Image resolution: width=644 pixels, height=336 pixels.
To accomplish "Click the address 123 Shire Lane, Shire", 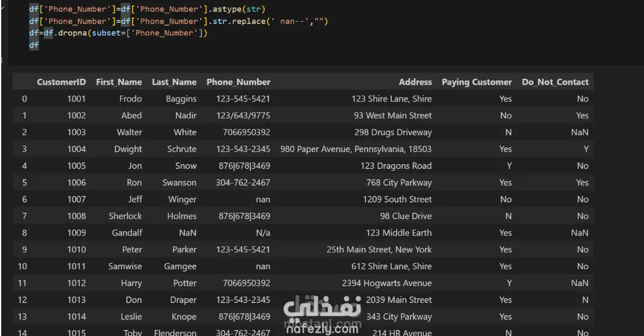I will (x=391, y=99).
